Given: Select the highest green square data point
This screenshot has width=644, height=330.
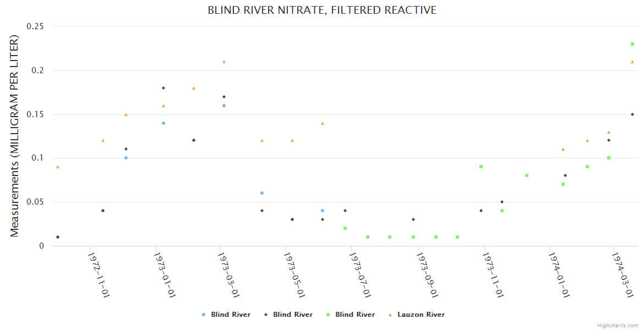Looking at the screenshot, I should coord(632,44).
